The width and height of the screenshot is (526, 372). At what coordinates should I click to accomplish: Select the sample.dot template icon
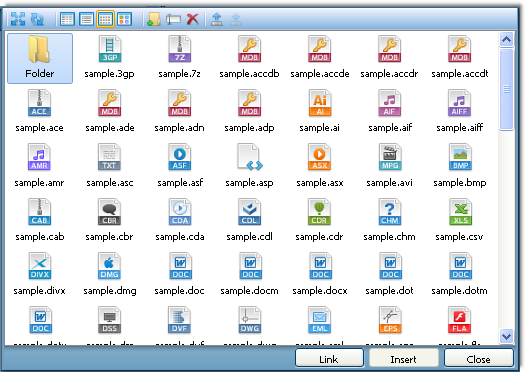pyautogui.click(x=390, y=266)
